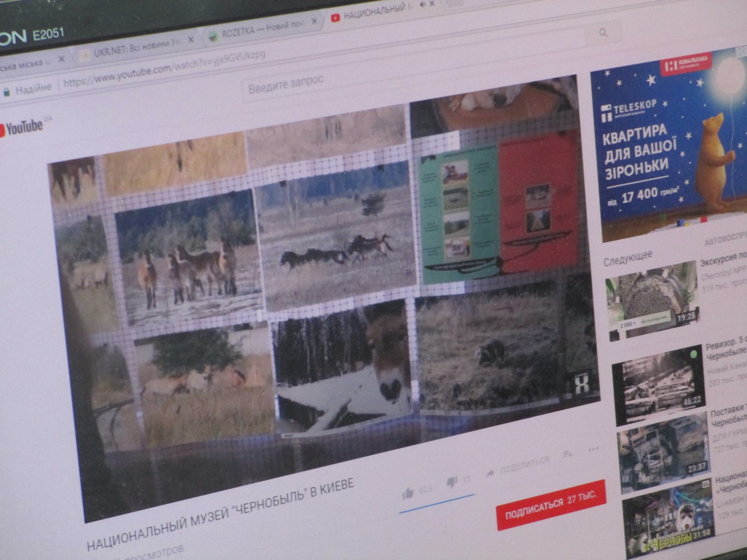Click the YouTube search magnifier icon
747x560 pixels.
pos(603,33)
